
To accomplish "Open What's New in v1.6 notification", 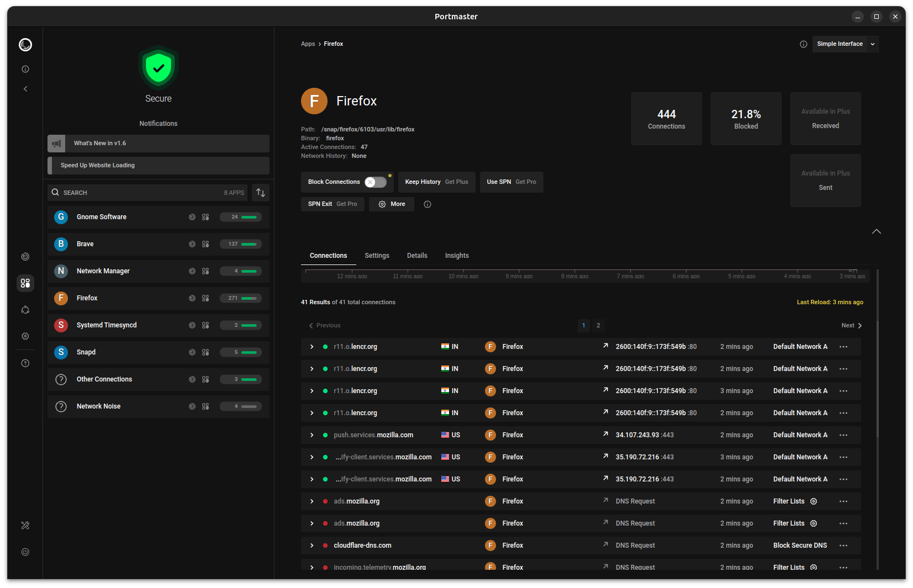I will tap(159, 144).
